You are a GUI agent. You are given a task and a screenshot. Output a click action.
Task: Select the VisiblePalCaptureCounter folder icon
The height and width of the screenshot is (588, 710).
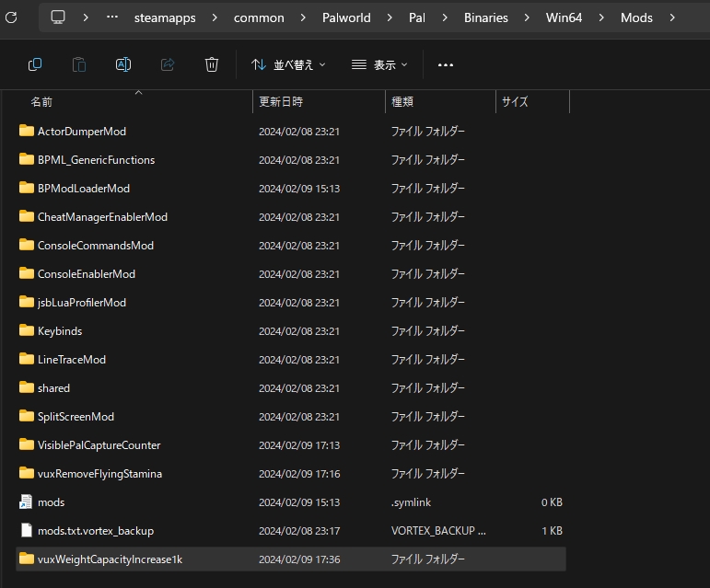coord(27,444)
